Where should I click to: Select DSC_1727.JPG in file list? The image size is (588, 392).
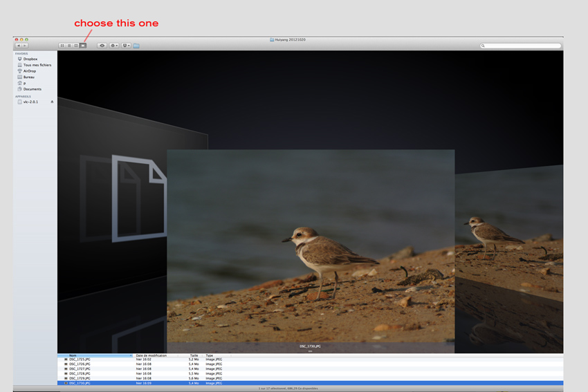(x=80, y=369)
